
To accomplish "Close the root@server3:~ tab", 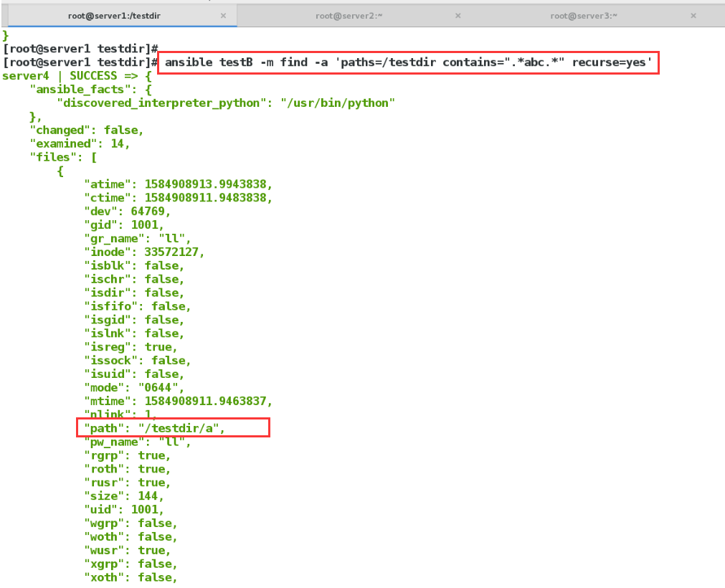I will [693, 16].
